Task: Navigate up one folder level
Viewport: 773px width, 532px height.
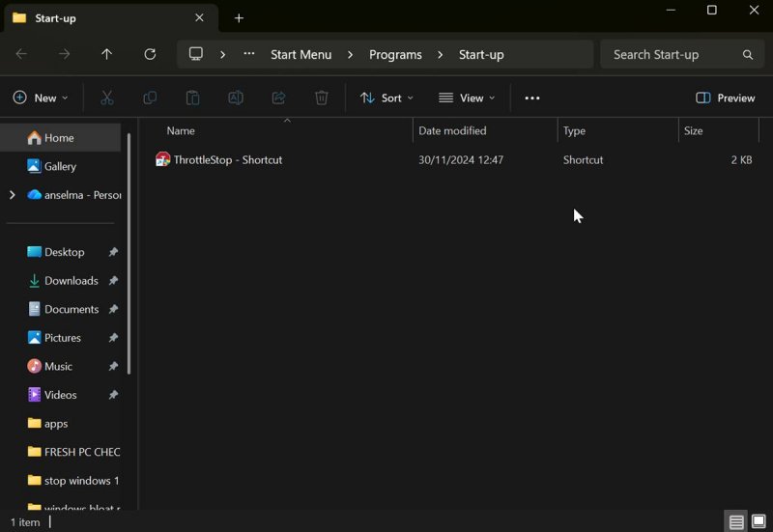Action: [107, 54]
